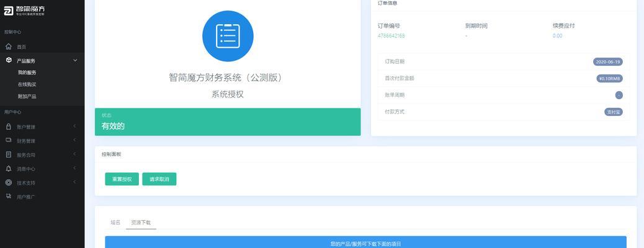Click the ¥0.10RMB first payment badge

[x=609, y=78]
